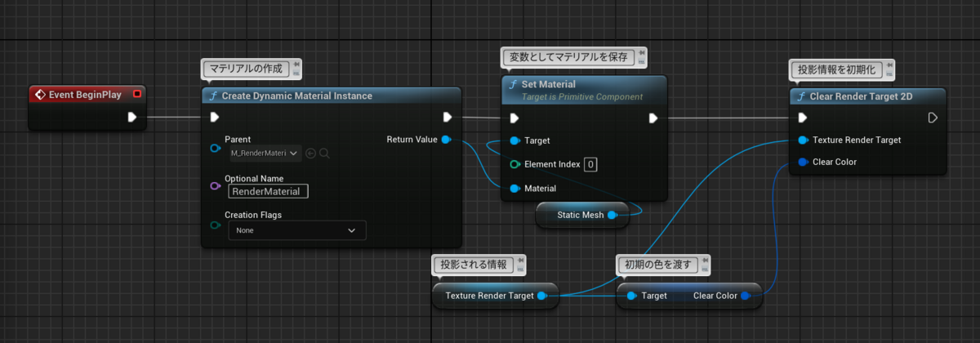
Task: Select the Clear Render Target 2D node title
Action: pos(861,96)
